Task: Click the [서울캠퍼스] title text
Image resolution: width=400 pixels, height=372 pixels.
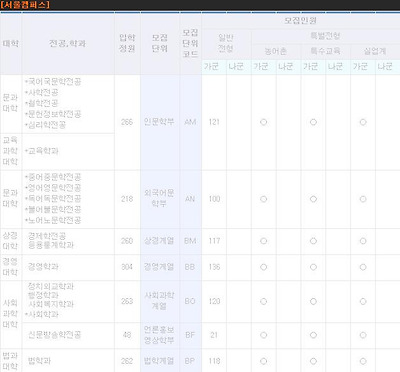Action: tap(25, 5)
